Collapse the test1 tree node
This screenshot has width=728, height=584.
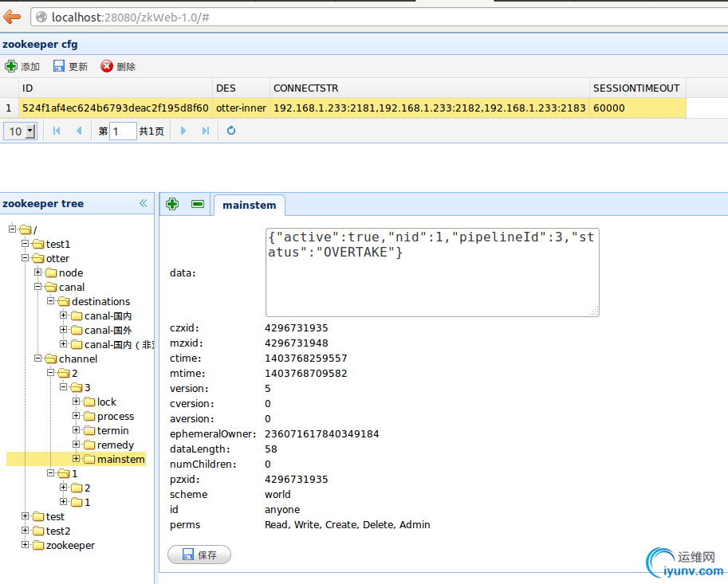coord(26,243)
